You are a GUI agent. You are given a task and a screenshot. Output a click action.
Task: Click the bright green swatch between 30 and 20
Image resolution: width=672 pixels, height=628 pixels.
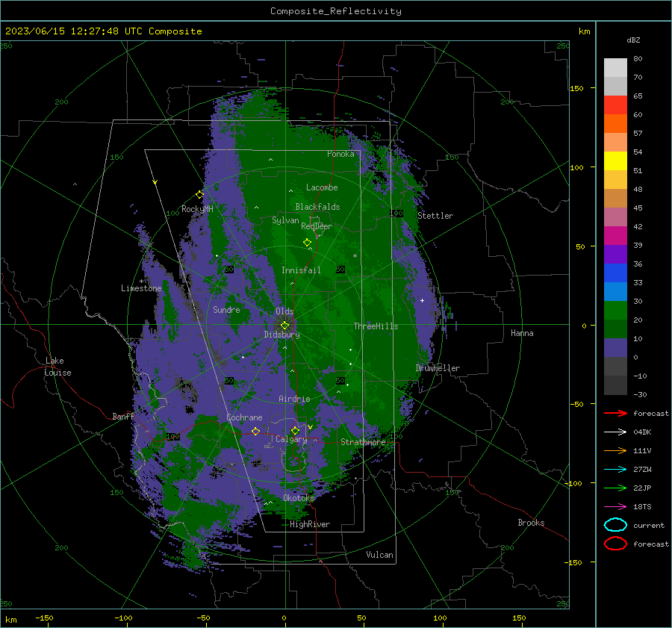615,311
